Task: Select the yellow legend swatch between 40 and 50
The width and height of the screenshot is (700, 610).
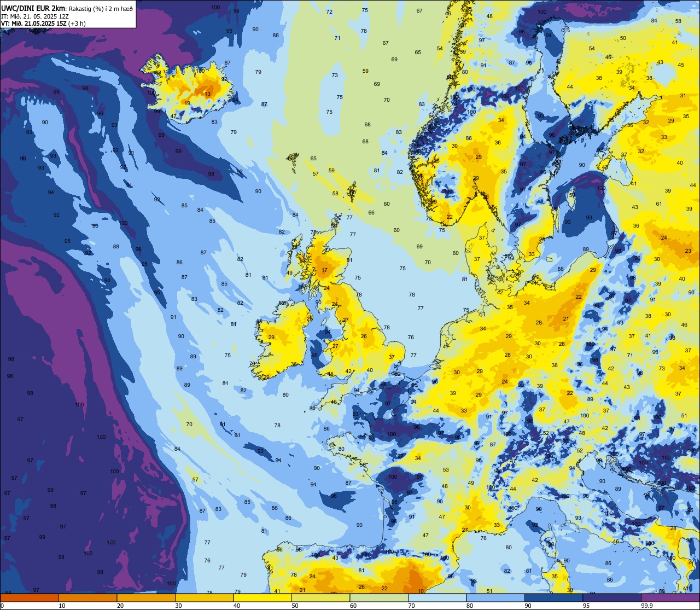Action: 262,597
